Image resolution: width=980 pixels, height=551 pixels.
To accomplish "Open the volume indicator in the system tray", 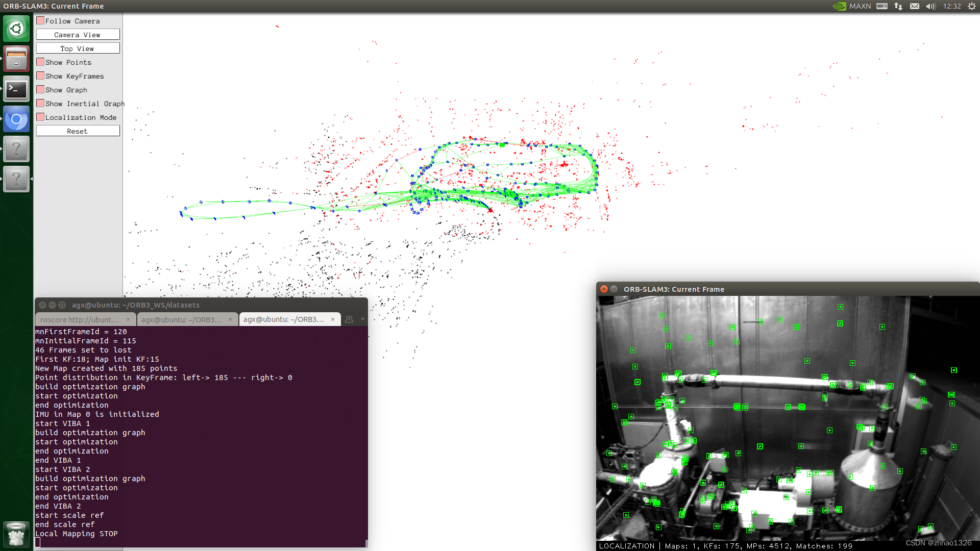I will click(x=930, y=6).
